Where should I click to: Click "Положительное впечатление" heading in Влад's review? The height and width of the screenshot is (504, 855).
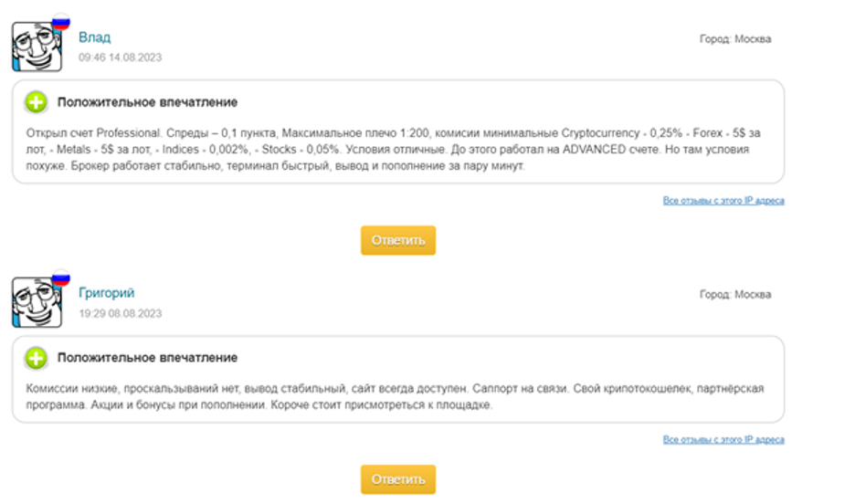point(147,102)
